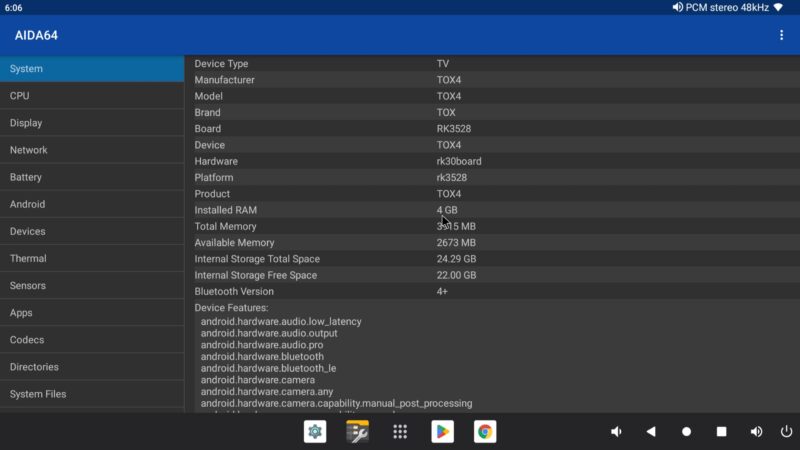The height and width of the screenshot is (450, 800).
Task: Click android.hardware.audio.pro feature entry
Action: [x=262, y=345]
